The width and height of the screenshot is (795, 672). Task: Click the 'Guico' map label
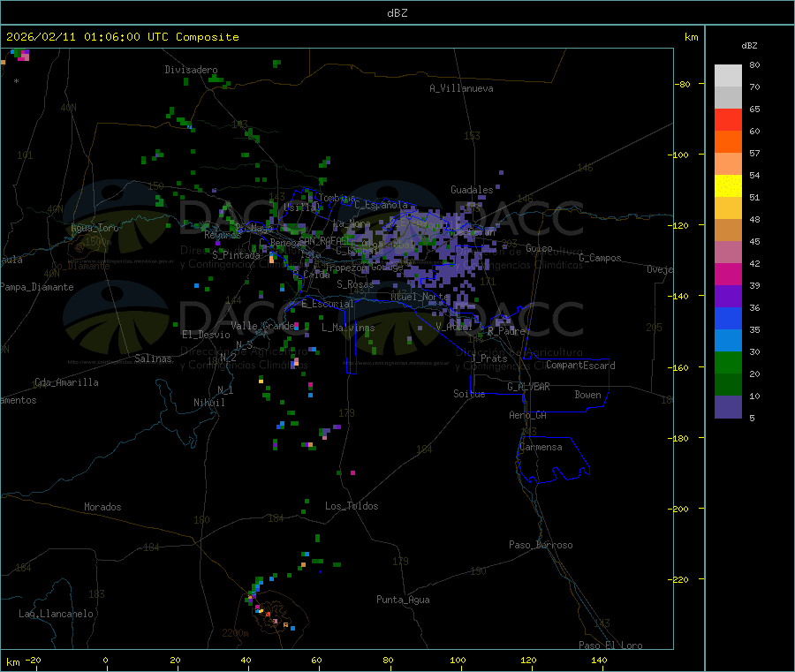point(539,248)
